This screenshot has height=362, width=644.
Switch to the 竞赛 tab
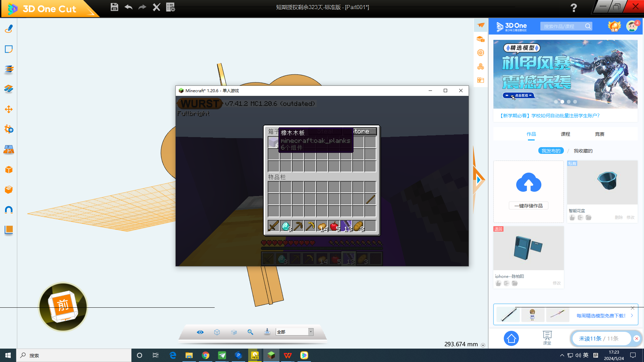point(599,134)
